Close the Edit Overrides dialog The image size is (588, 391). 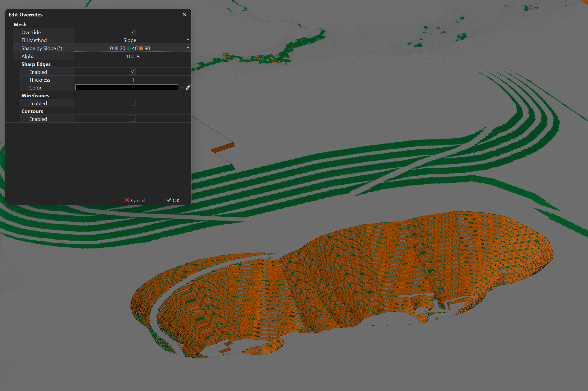184,14
